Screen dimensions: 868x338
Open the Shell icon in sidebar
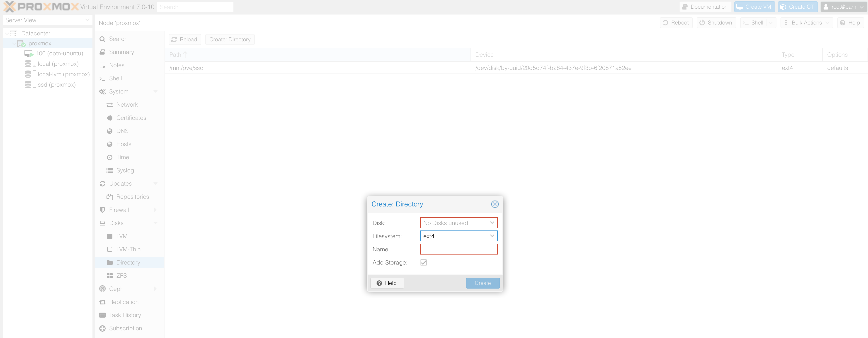102,78
